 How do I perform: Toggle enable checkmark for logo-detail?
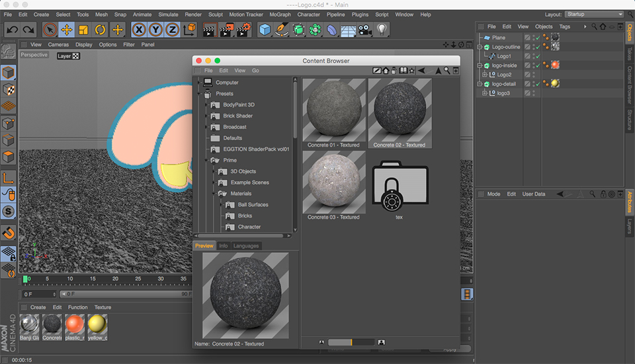538,84
